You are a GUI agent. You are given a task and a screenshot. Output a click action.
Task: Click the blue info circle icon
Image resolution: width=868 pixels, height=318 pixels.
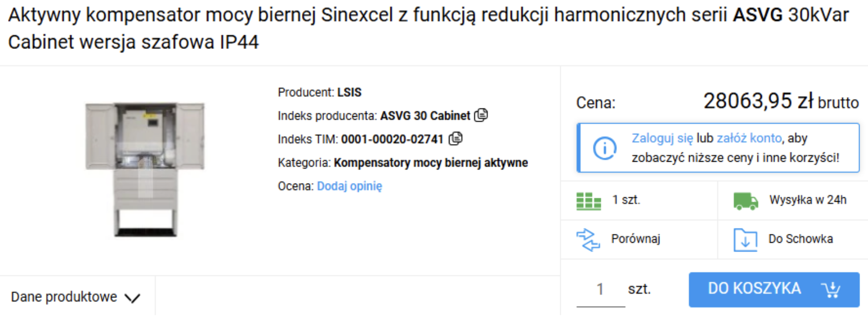604,148
